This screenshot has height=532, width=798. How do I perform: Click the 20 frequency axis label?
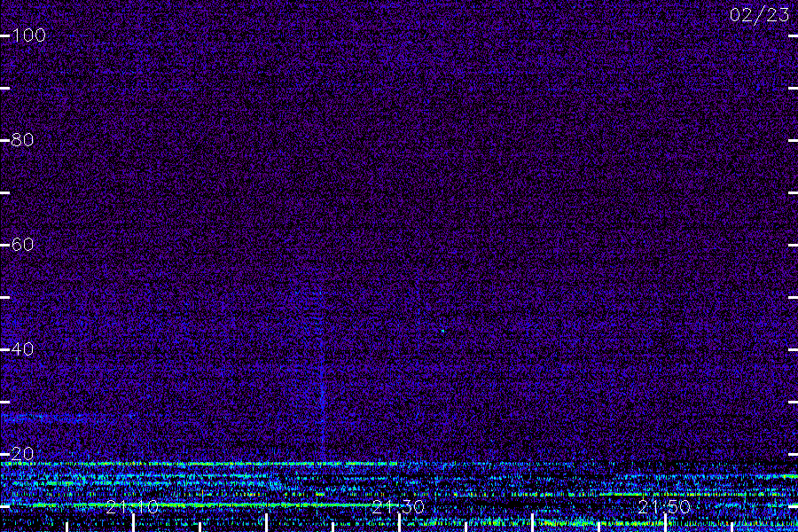tap(22, 454)
